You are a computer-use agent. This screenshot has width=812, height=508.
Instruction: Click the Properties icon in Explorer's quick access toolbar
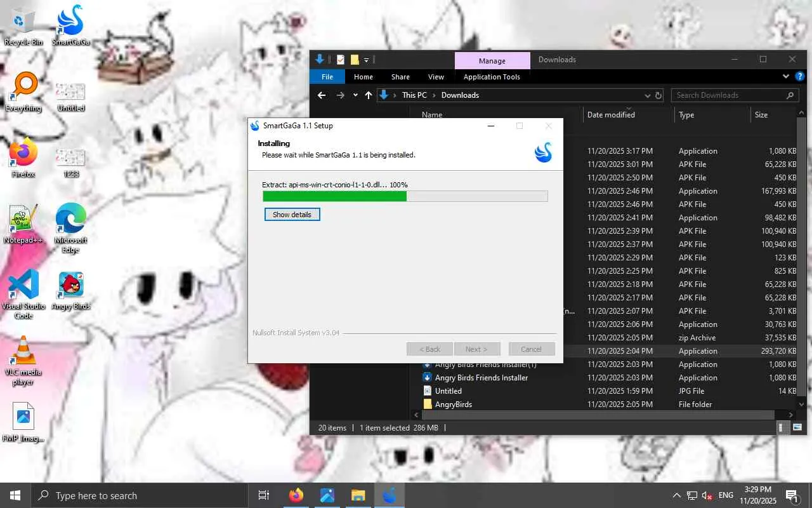341,60
